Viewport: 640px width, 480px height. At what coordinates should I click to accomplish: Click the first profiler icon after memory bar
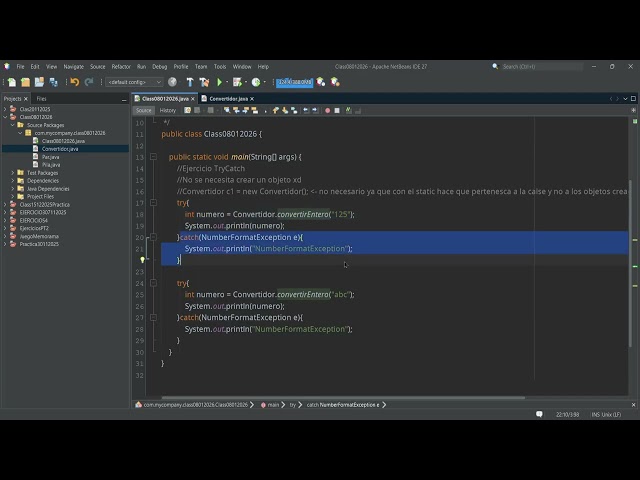pyautogui.click(x=321, y=82)
